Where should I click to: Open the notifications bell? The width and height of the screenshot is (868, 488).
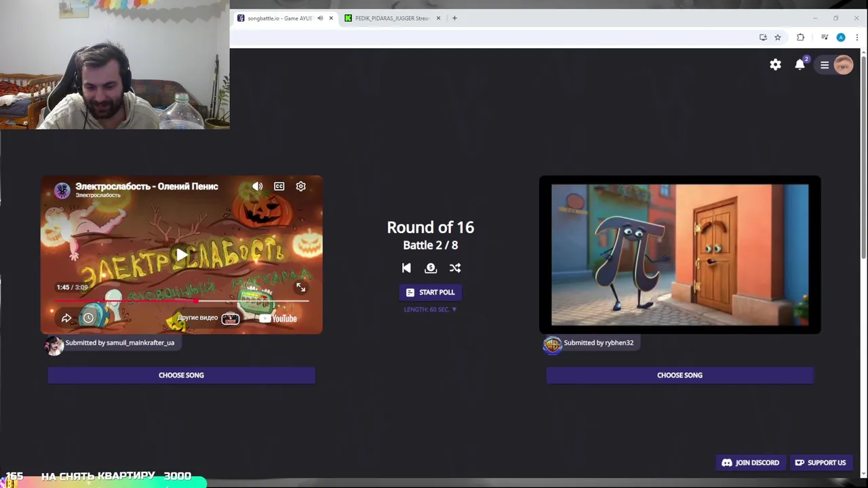(x=800, y=64)
